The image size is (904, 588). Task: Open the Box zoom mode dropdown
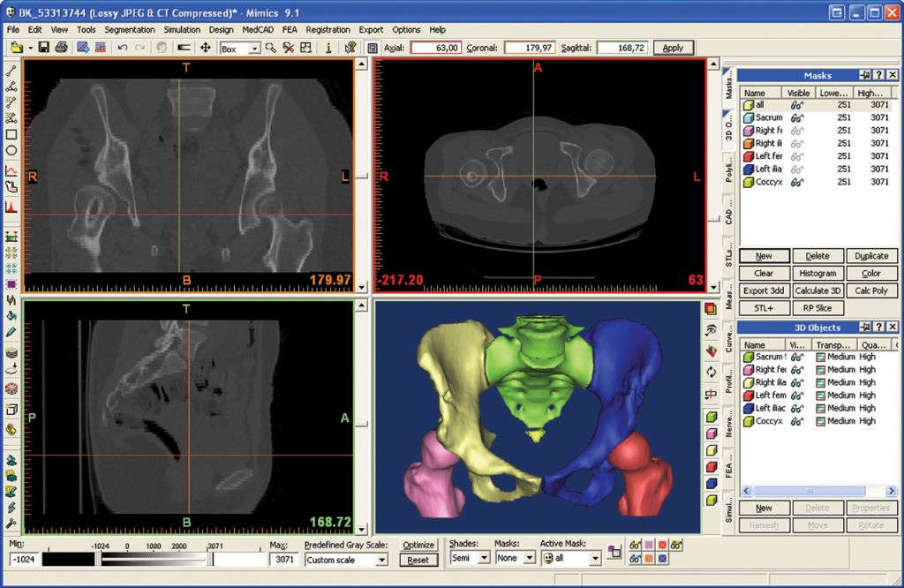254,49
